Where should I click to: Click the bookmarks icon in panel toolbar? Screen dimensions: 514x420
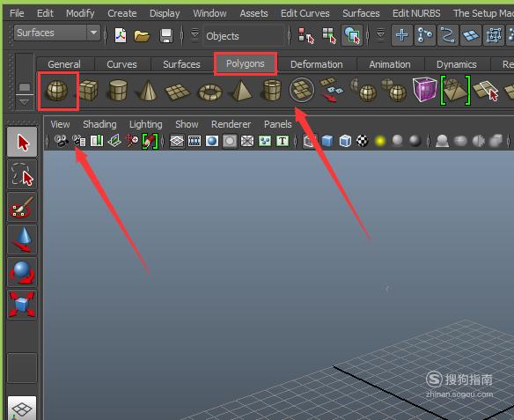97,141
